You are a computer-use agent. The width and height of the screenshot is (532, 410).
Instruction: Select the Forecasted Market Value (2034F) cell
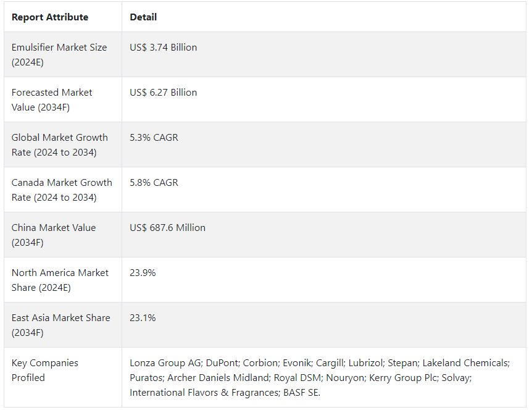point(63,100)
